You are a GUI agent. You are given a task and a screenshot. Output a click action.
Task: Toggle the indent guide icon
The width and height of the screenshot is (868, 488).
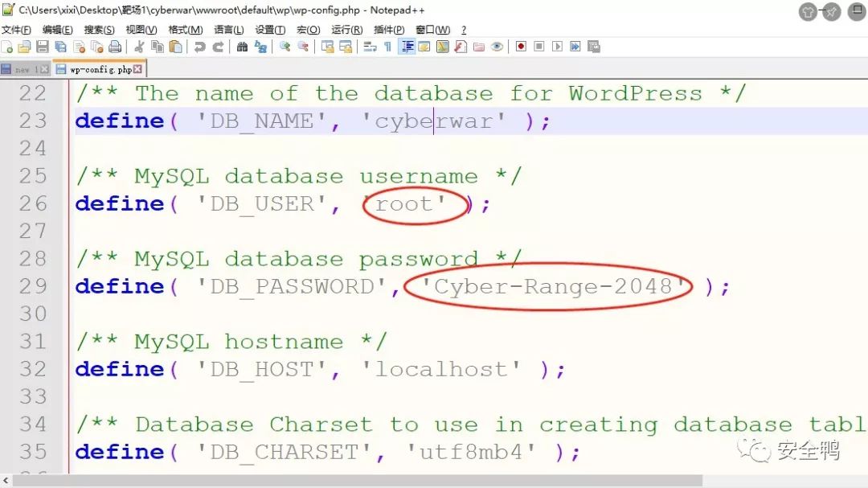tap(407, 47)
